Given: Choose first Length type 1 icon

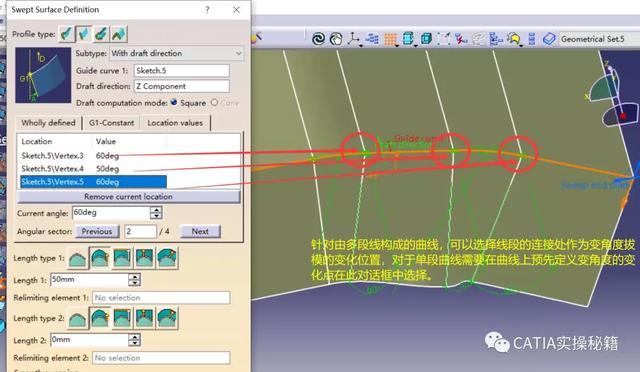Looking at the screenshot, I should click(x=78, y=258).
